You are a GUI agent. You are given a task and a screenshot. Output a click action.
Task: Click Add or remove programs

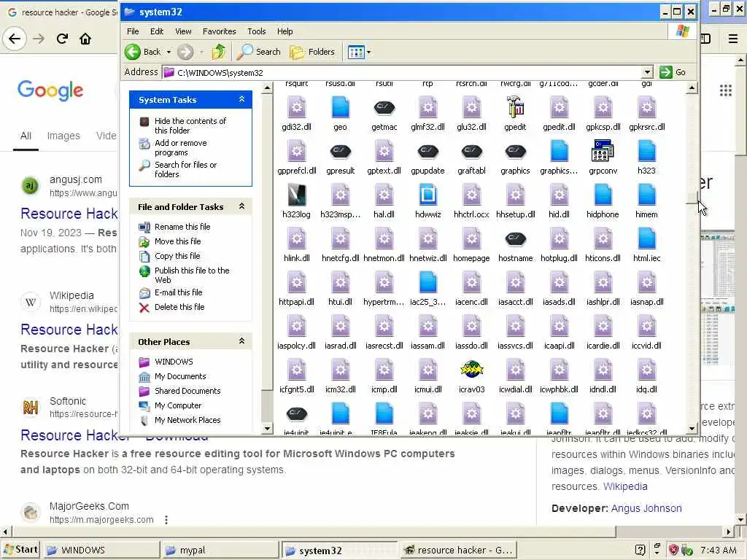click(181, 147)
